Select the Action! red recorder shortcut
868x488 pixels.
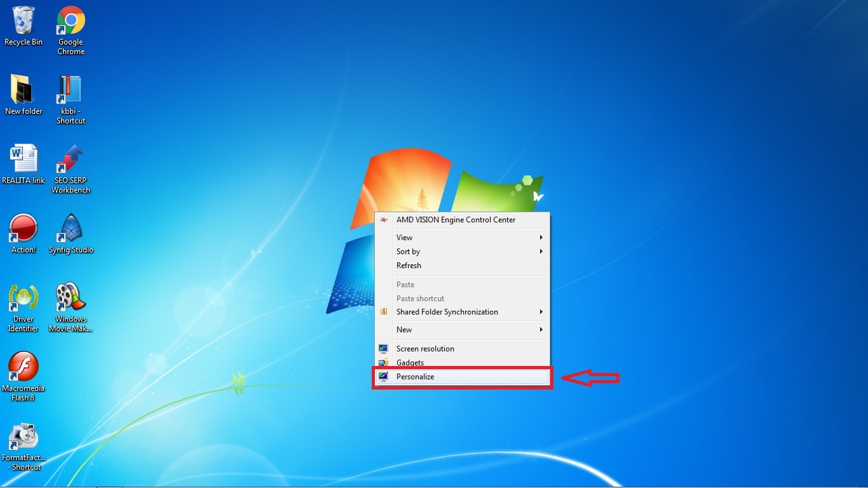point(24,234)
